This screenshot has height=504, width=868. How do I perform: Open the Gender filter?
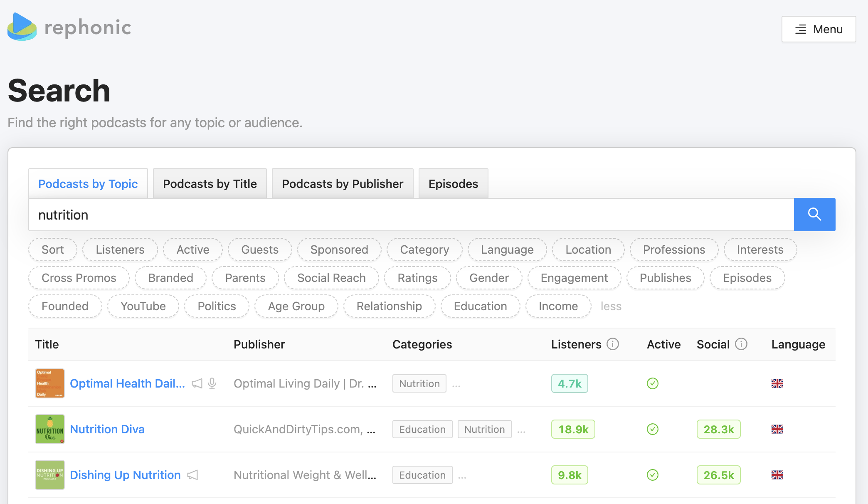point(489,278)
